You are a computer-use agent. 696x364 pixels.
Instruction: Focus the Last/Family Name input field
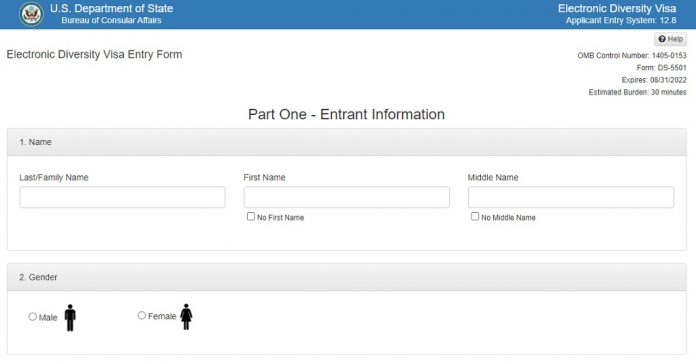[123, 197]
